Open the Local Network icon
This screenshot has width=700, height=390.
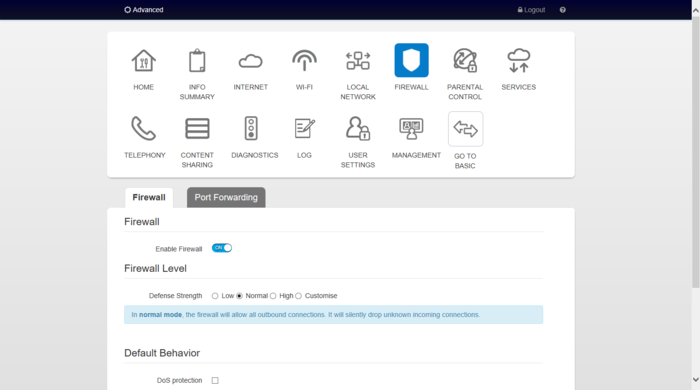[358, 61]
